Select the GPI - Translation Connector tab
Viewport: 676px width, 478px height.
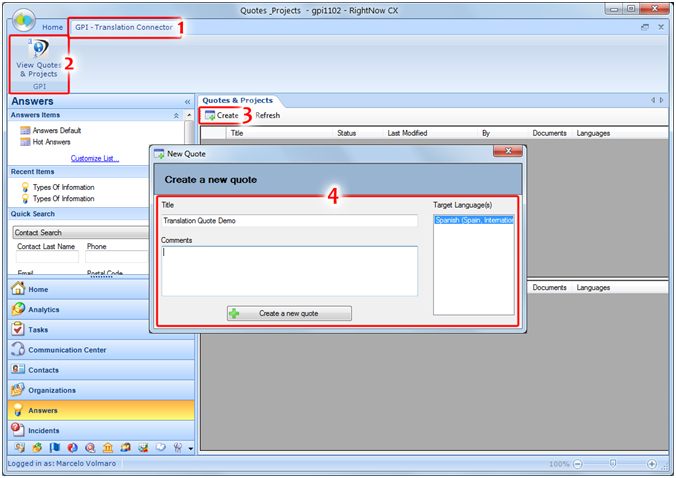pos(123,27)
